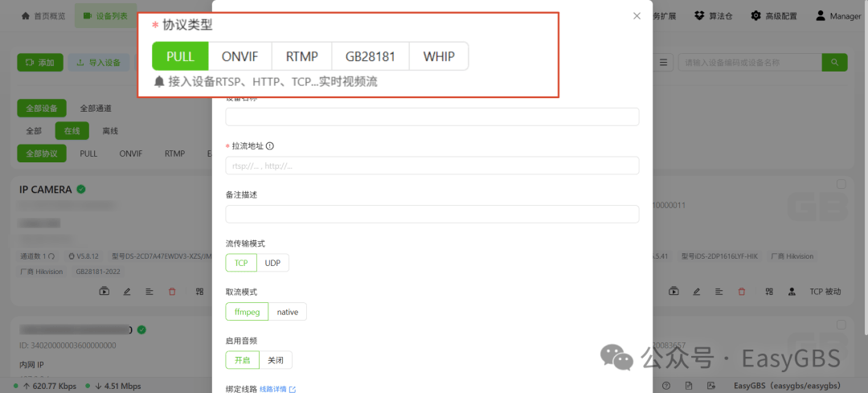Click the user account icon beside TCP 被动
868x393 pixels.
(x=792, y=291)
